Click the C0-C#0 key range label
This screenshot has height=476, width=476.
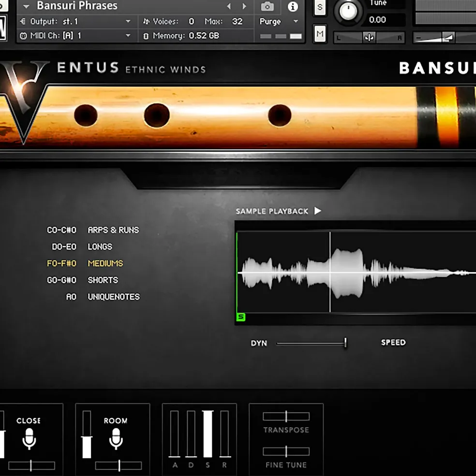point(62,230)
